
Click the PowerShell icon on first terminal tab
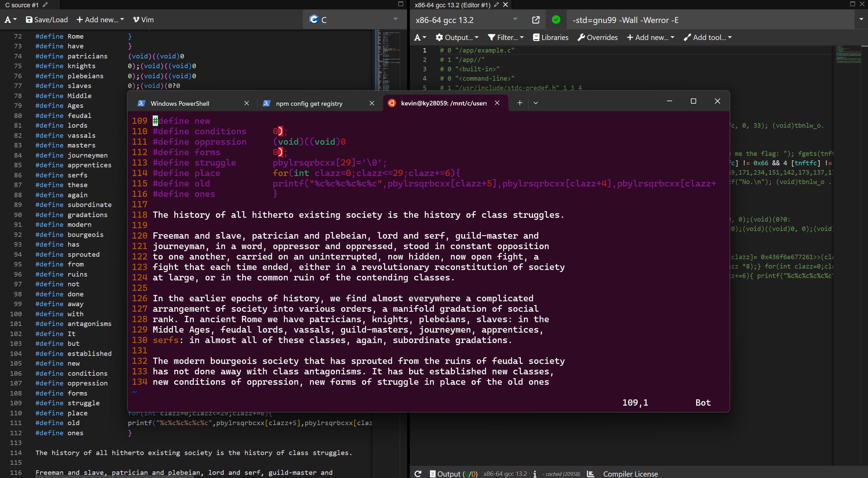[x=141, y=103]
